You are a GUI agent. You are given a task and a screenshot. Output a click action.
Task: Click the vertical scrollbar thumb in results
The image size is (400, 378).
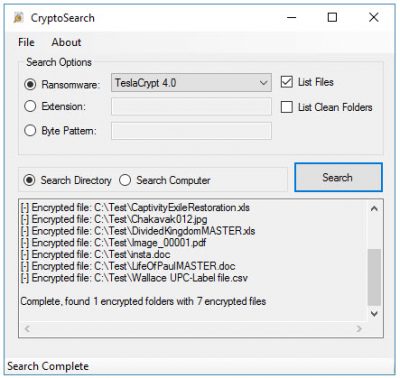point(374,277)
